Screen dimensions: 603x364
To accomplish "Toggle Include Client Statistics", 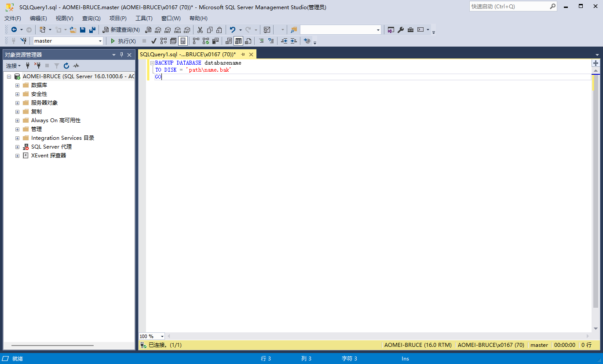I will [x=216, y=41].
